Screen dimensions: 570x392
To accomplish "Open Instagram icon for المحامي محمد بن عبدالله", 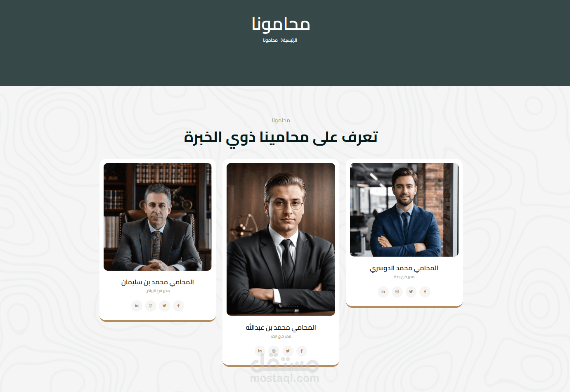I will (274, 351).
